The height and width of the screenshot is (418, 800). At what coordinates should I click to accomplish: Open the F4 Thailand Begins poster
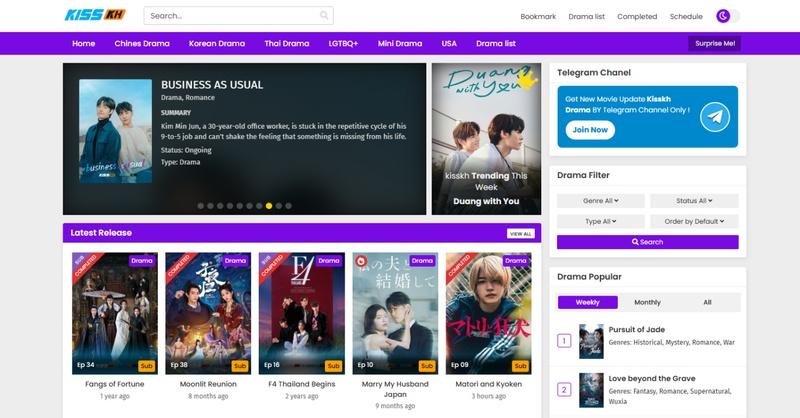click(302, 313)
